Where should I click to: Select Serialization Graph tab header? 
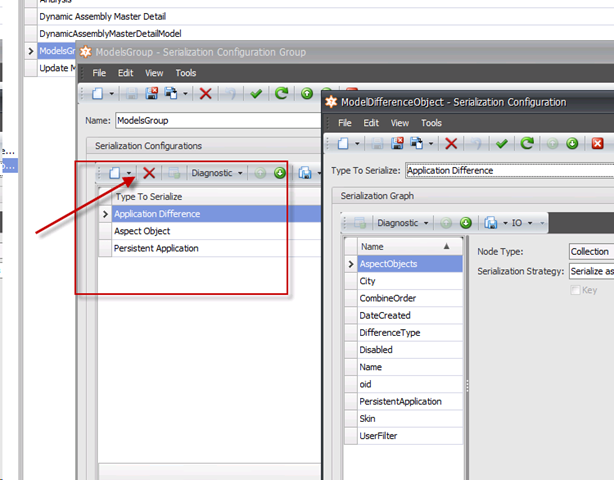[x=377, y=196]
